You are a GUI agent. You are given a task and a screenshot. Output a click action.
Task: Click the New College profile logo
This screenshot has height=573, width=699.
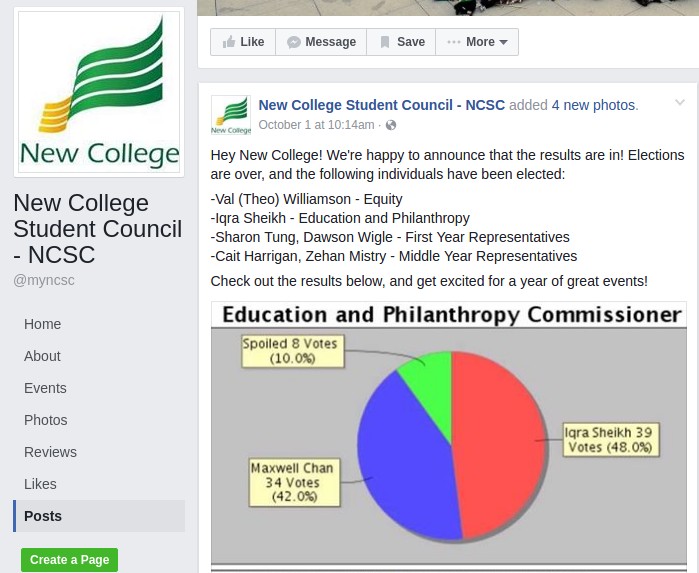click(99, 92)
